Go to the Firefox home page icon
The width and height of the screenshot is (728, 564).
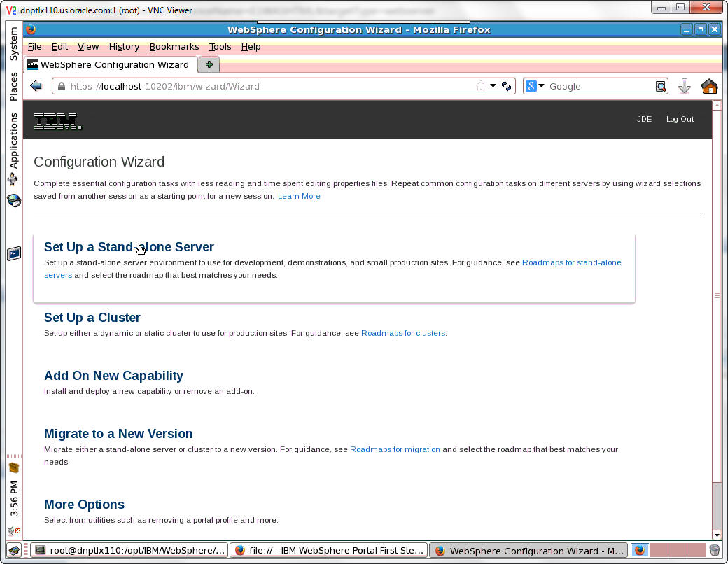[709, 86]
